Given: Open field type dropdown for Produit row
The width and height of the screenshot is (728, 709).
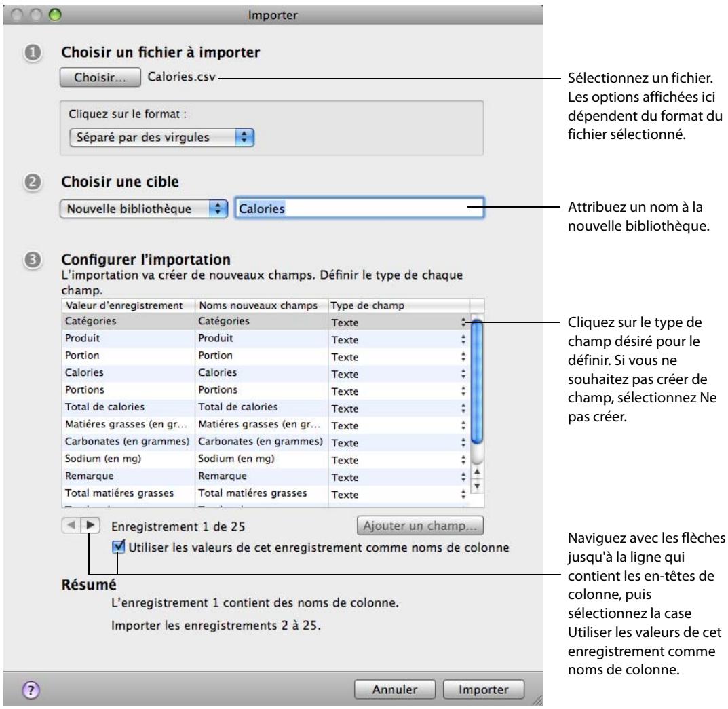Looking at the screenshot, I should (x=398, y=339).
